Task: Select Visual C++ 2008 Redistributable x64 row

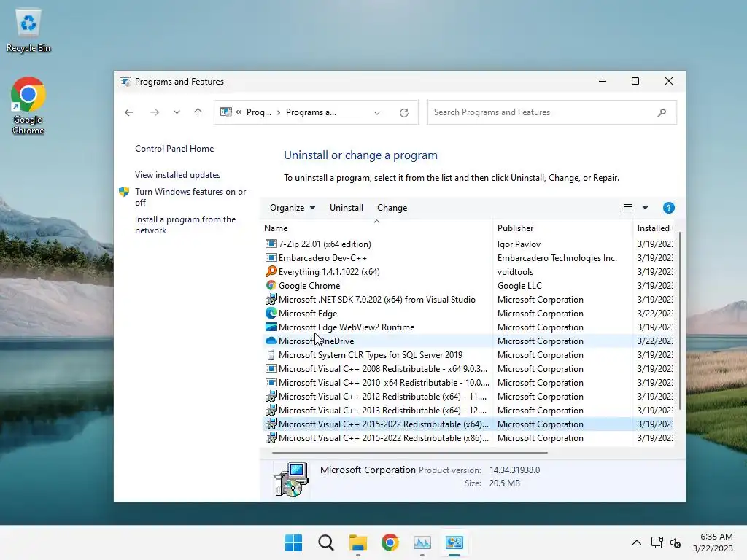Action: click(x=468, y=368)
